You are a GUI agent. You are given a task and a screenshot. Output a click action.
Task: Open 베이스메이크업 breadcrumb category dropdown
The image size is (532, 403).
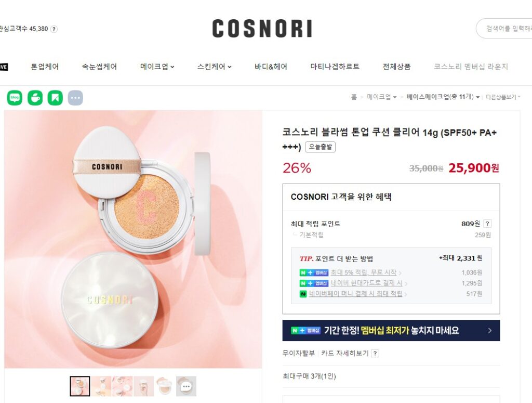(x=443, y=97)
